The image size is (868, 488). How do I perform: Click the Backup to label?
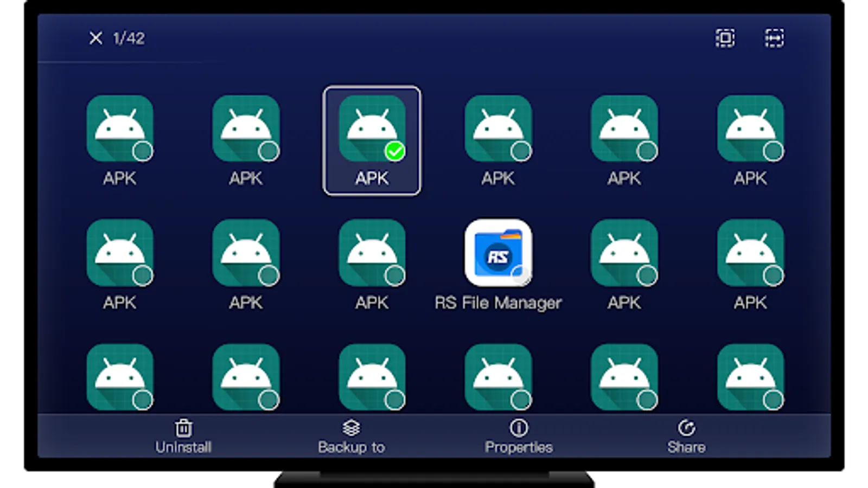[352, 447]
